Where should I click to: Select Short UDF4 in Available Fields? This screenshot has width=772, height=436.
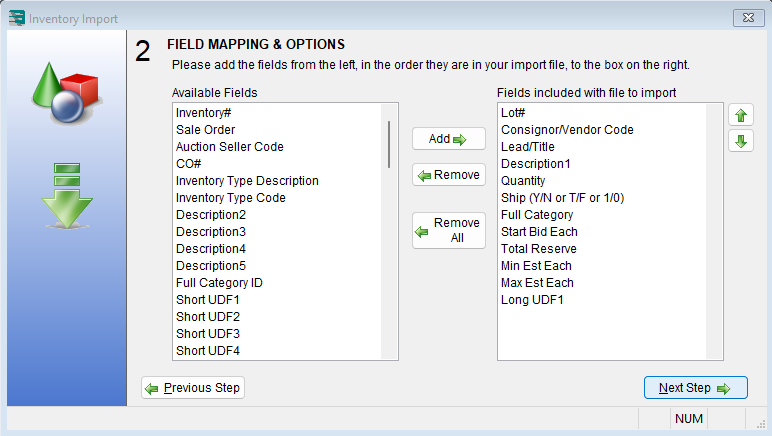point(278,350)
